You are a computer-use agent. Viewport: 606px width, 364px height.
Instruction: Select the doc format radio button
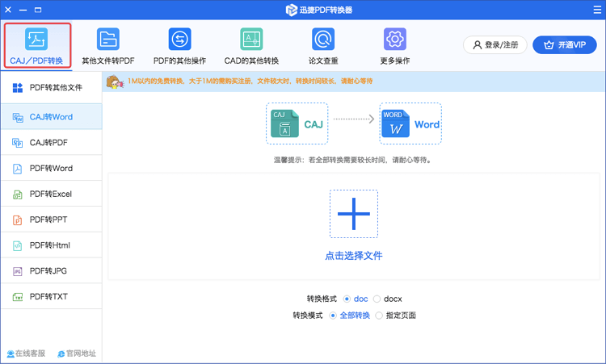coord(347,299)
